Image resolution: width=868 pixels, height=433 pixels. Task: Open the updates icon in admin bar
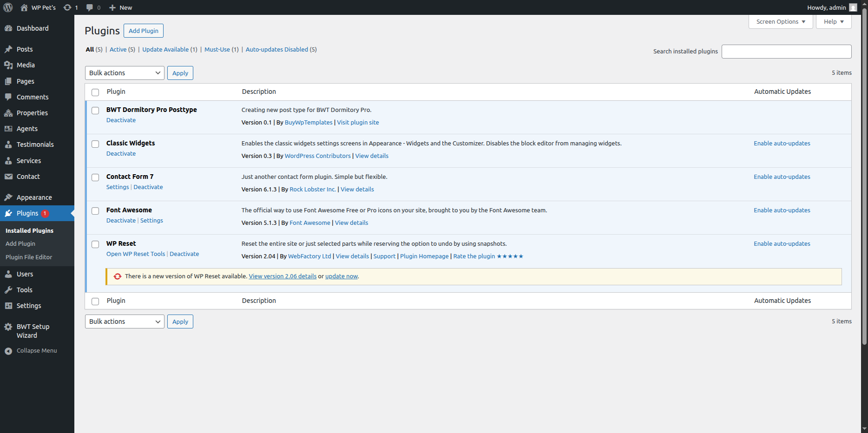(68, 7)
